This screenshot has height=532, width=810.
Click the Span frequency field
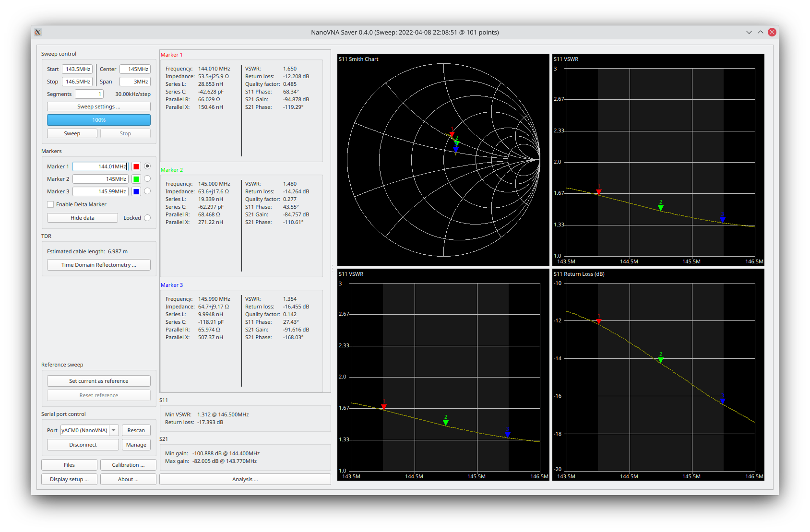(135, 82)
